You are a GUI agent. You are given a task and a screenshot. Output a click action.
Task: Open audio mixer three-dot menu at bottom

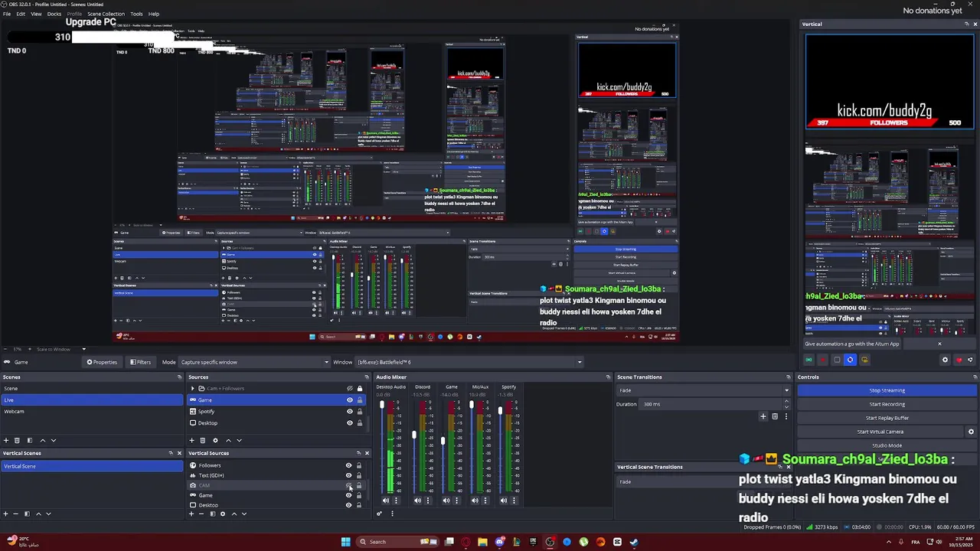pos(392,514)
